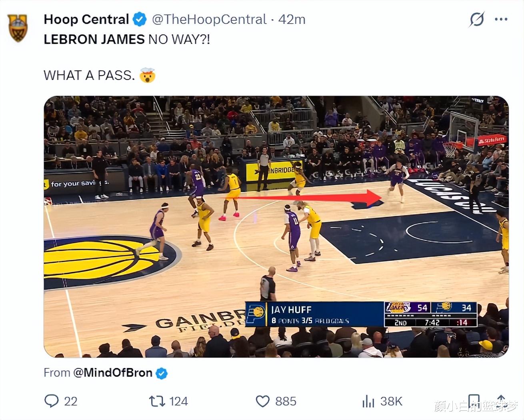Open the tweet's 42m timestamp link

click(x=292, y=19)
